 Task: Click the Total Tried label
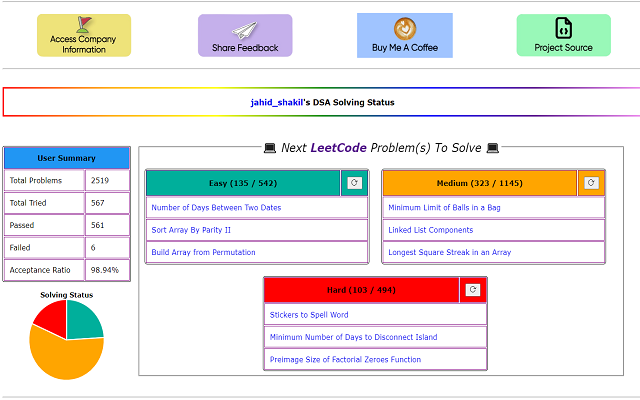click(28, 203)
